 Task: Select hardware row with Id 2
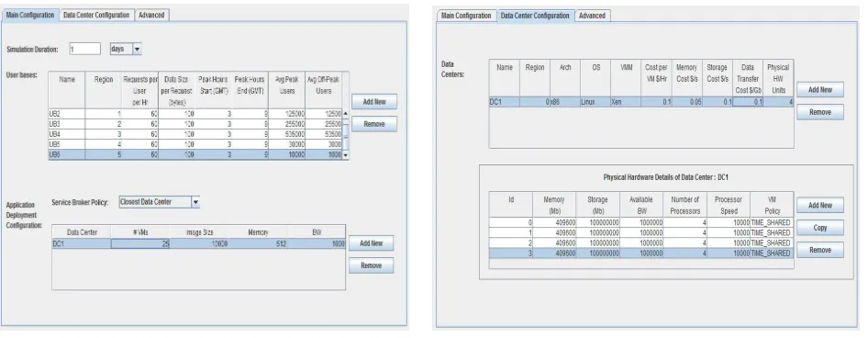tap(641, 242)
